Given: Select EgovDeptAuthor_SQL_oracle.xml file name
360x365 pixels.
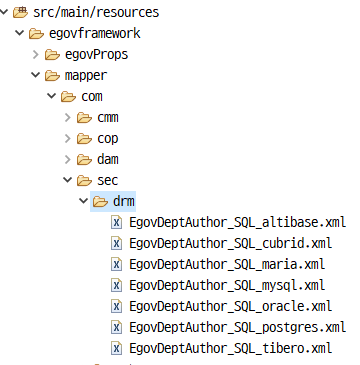Looking at the screenshot, I should [231, 306].
